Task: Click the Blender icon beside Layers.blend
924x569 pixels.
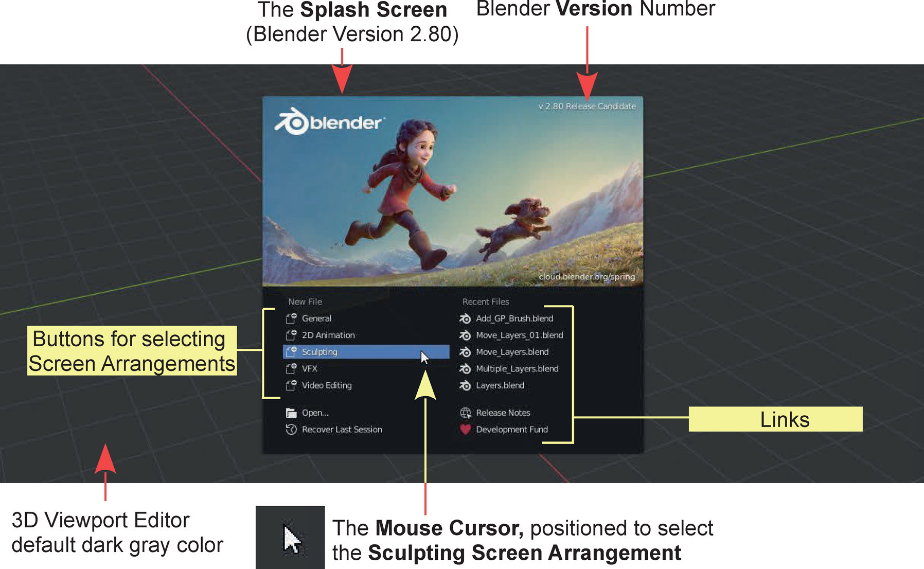Action: [x=465, y=385]
